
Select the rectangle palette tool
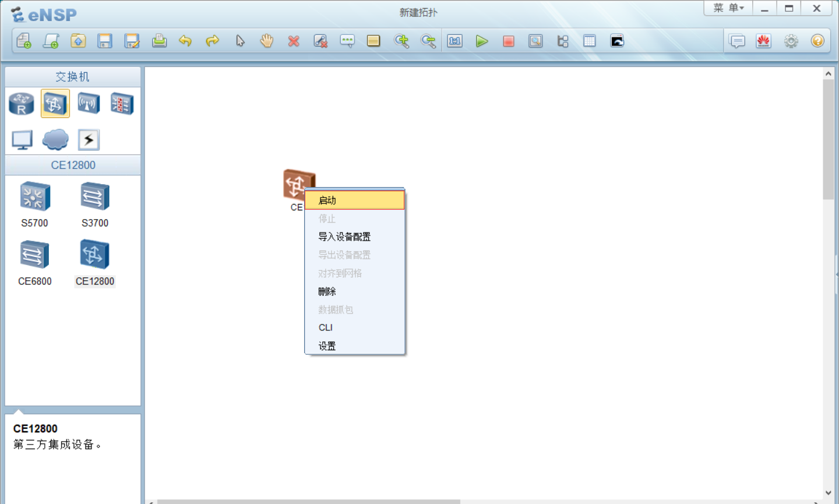click(373, 41)
